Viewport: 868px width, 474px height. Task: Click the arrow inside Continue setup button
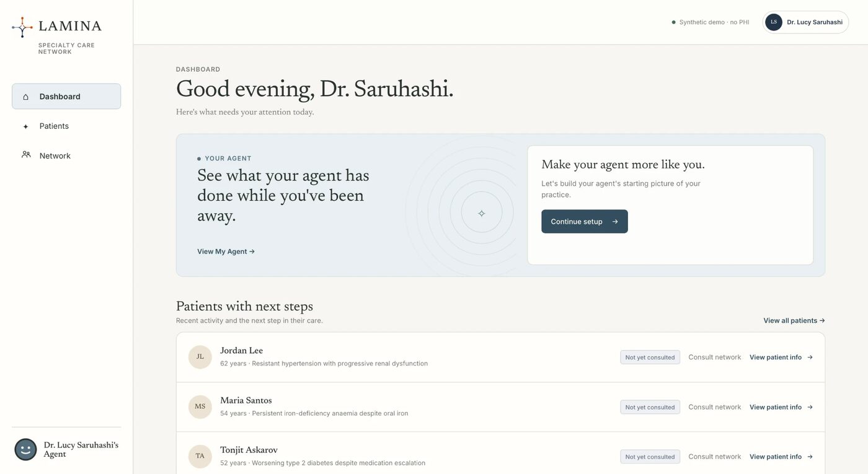615,222
